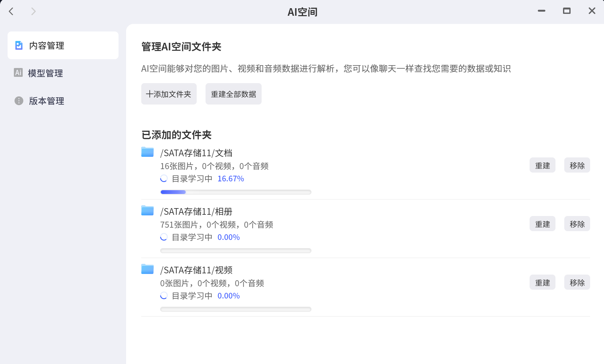Click the 文档 folder learning progress bar

(235, 192)
